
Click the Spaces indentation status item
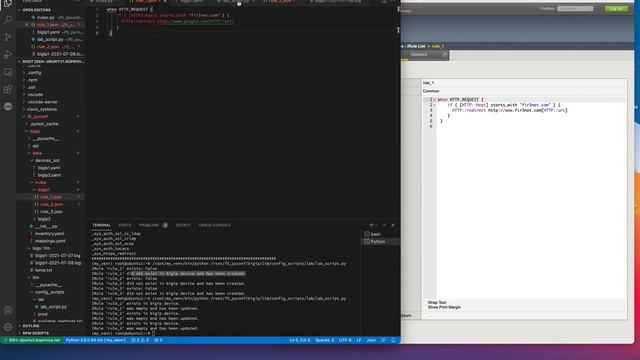click(324, 340)
